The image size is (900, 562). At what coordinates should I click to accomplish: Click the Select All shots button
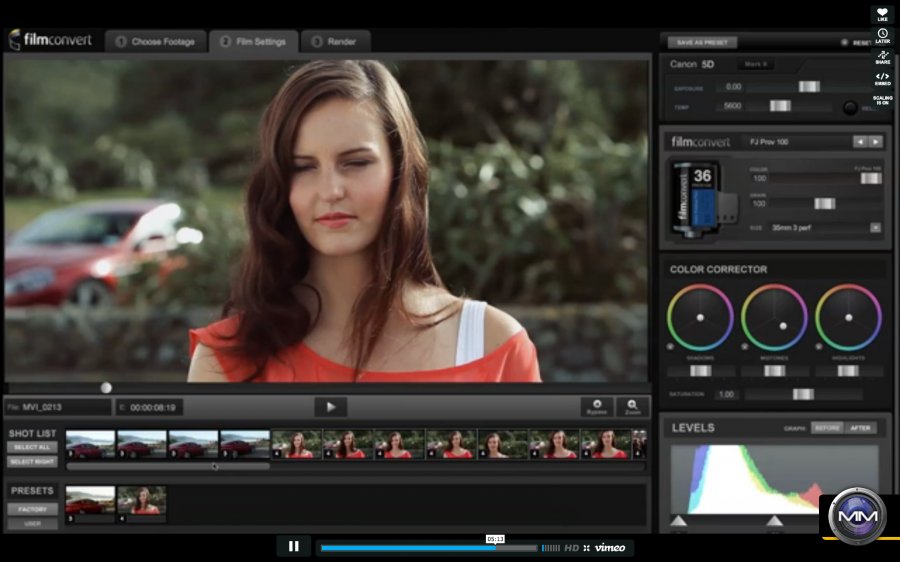32,447
